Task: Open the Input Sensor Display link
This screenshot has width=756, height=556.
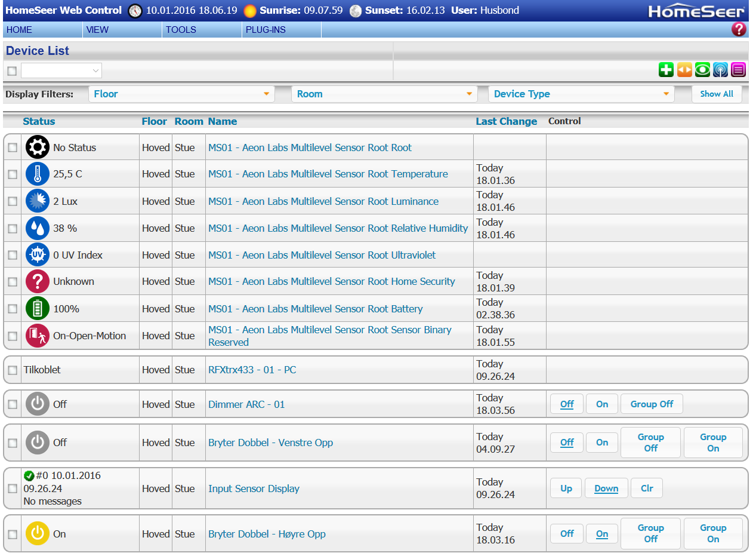Action: (x=254, y=489)
